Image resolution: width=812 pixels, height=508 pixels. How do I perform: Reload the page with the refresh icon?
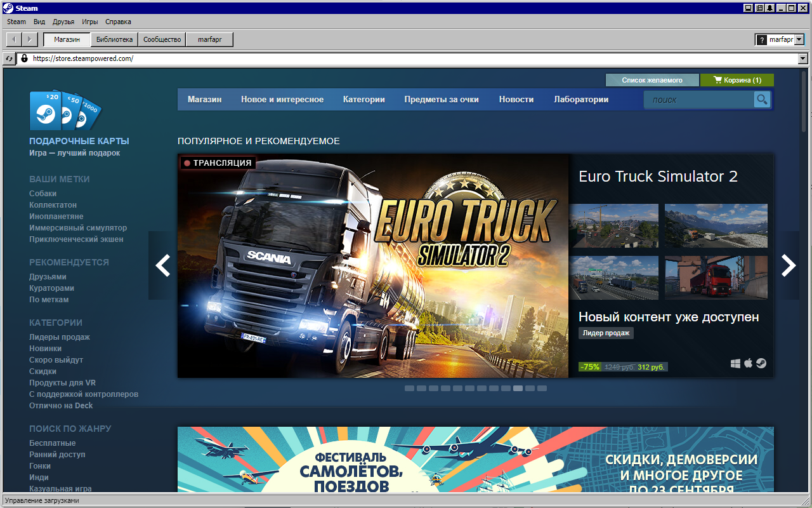[9, 58]
